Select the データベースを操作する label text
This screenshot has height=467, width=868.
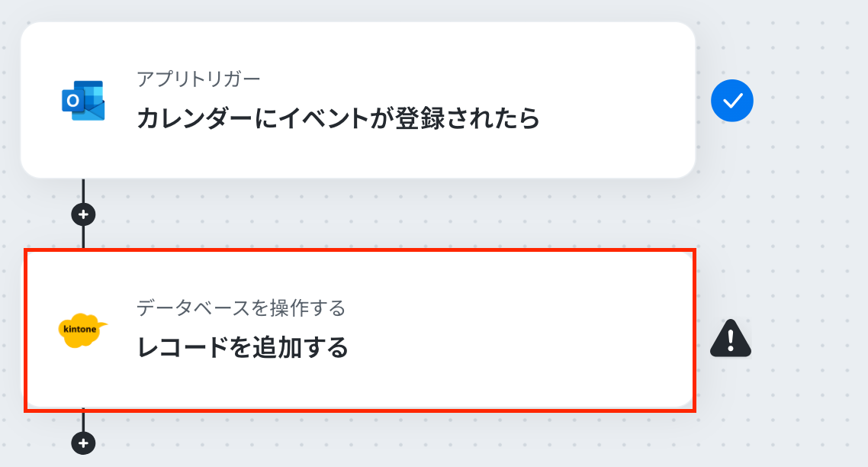coord(241,308)
